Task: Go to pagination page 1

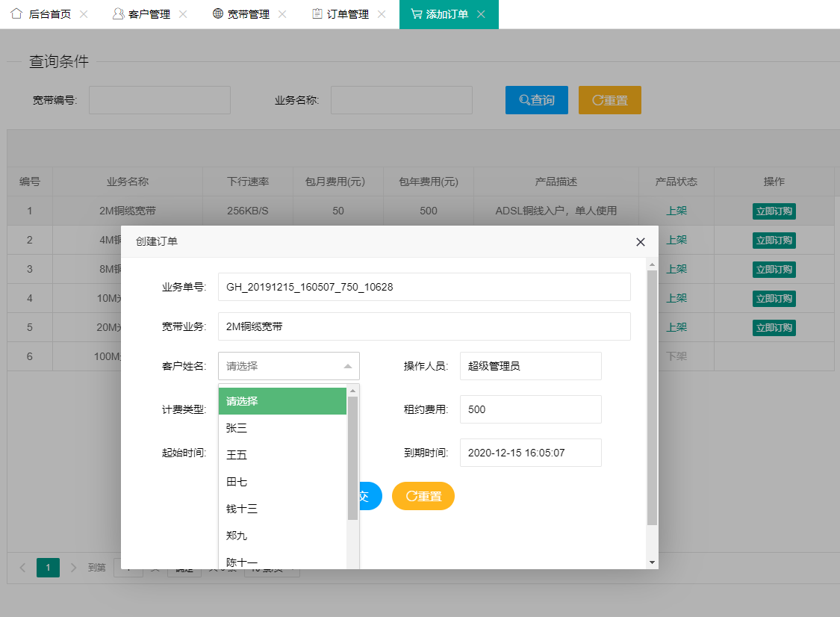Action: click(48, 567)
